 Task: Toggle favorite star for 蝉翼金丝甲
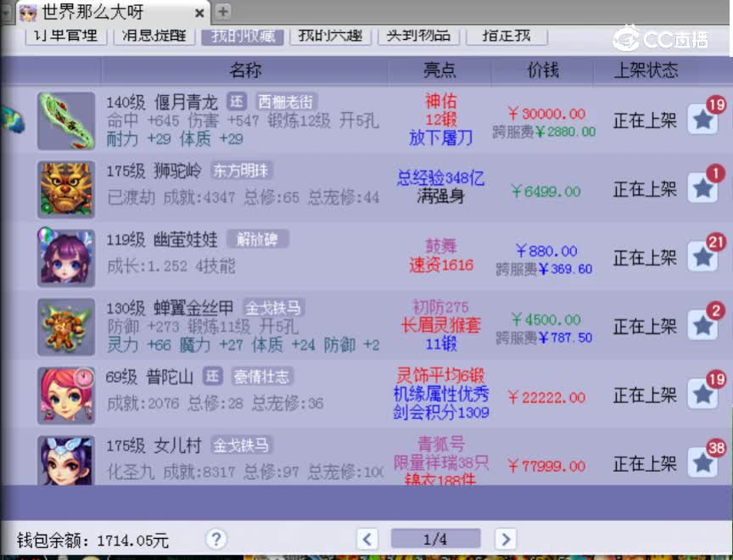pyautogui.click(x=702, y=325)
